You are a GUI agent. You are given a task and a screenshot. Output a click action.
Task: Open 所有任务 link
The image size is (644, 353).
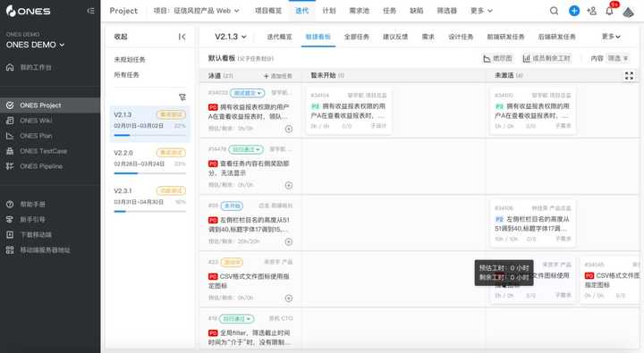click(x=126, y=75)
